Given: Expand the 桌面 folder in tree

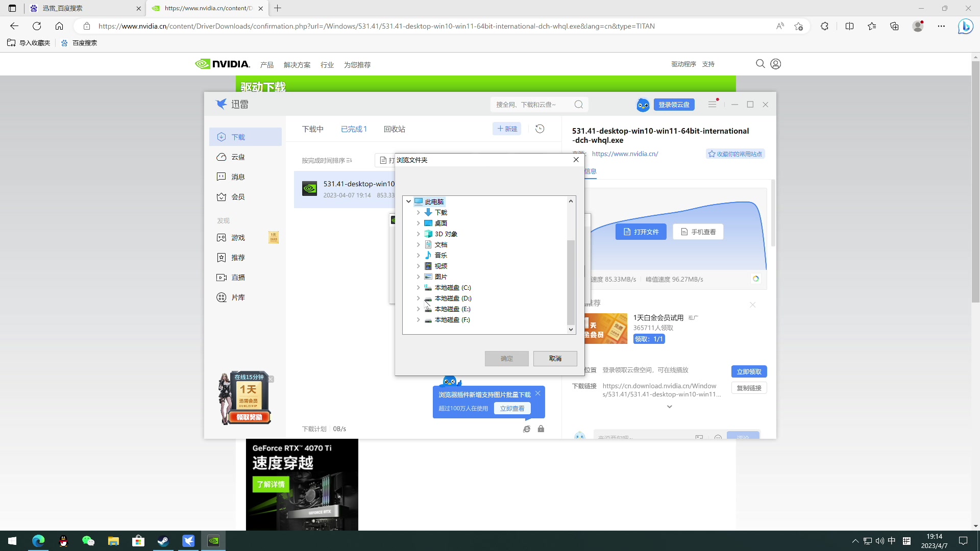Looking at the screenshot, I should click(418, 223).
